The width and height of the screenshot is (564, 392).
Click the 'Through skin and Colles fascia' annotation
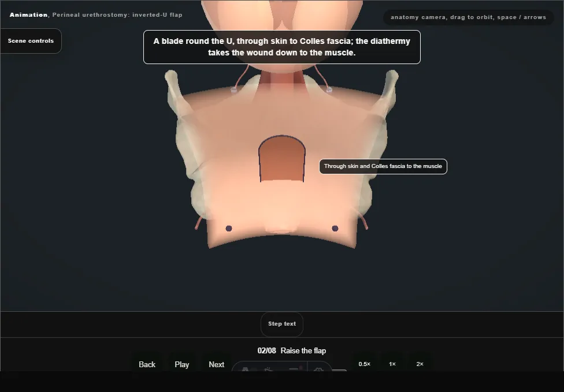point(383,166)
